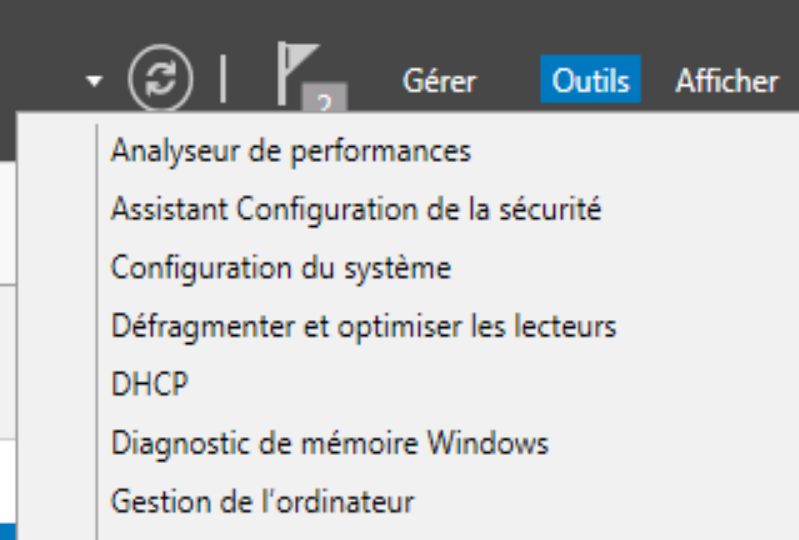Close the open Outils menu
Viewport: 799px width, 540px height.
[591, 79]
